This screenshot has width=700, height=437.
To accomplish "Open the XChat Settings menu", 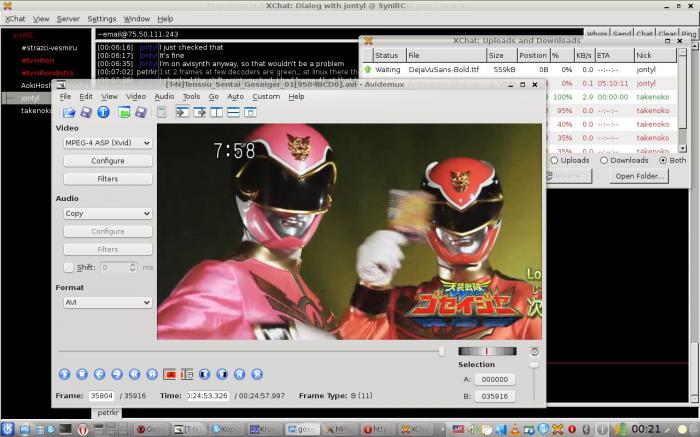I will 101,19.
